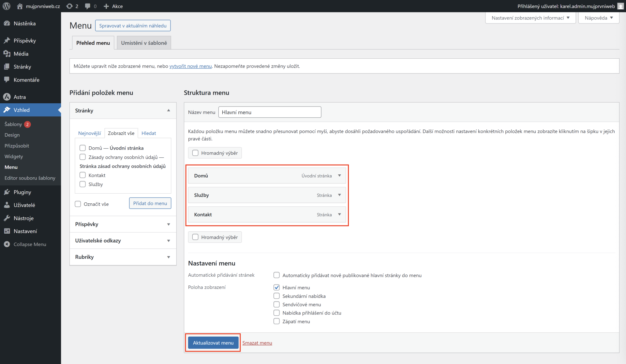626x364 pixels.
Task: Click the Aktualizovat menu button
Action: [x=213, y=342]
